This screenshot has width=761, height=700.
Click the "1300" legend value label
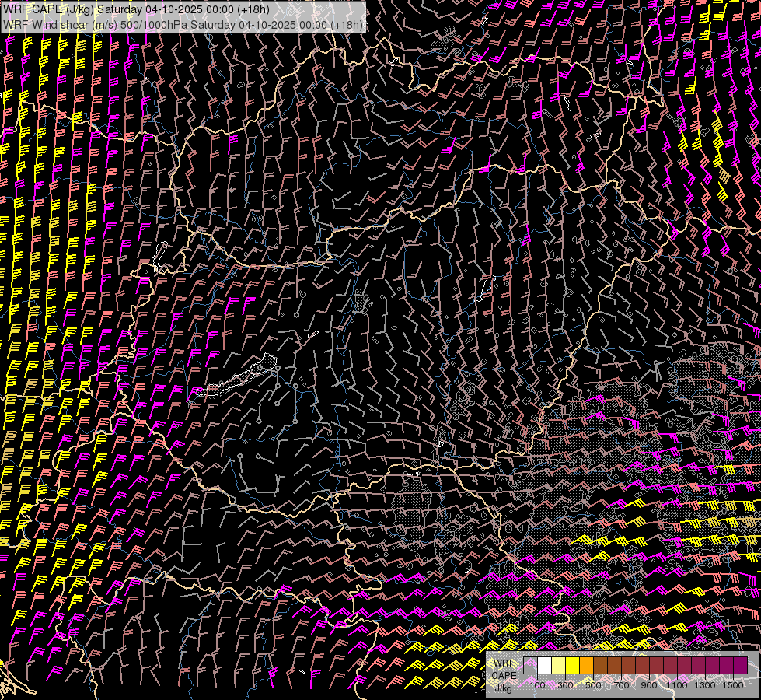[x=705, y=685]
